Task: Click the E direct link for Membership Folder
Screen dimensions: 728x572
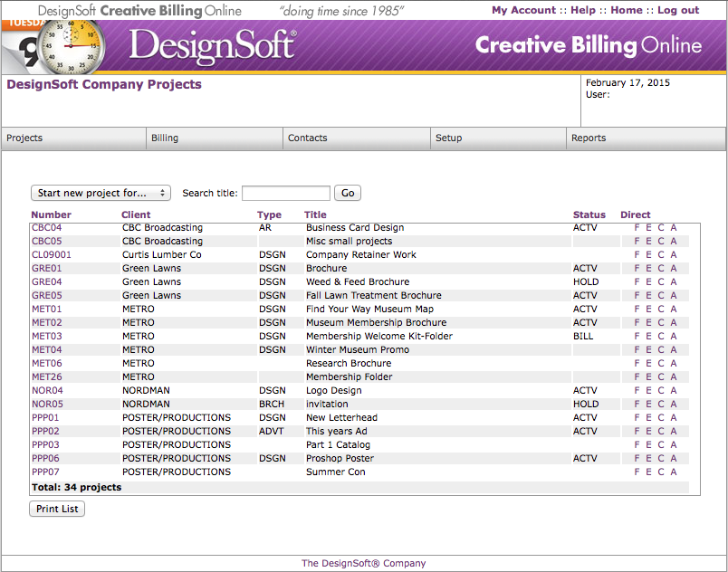Action: tap(648, 377)
